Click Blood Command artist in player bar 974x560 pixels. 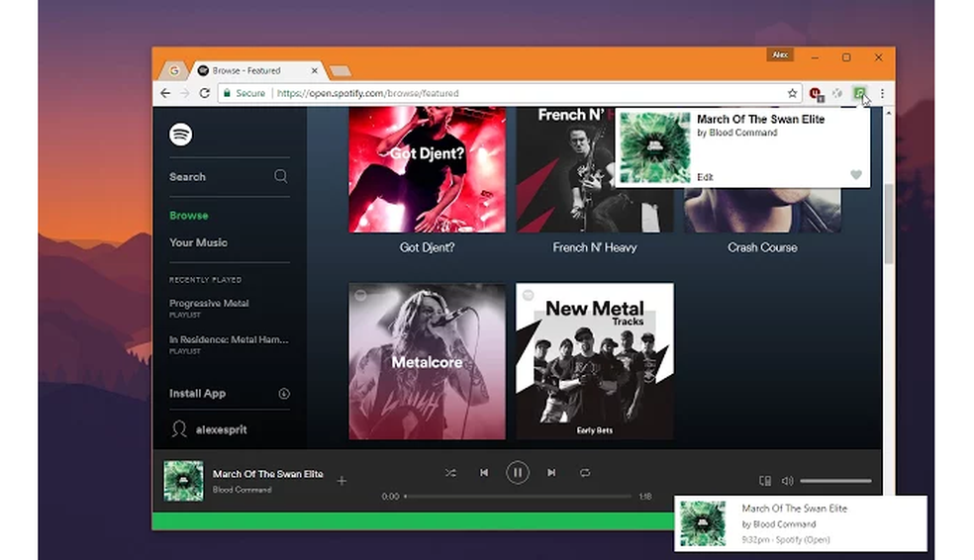tap(242, 489)
